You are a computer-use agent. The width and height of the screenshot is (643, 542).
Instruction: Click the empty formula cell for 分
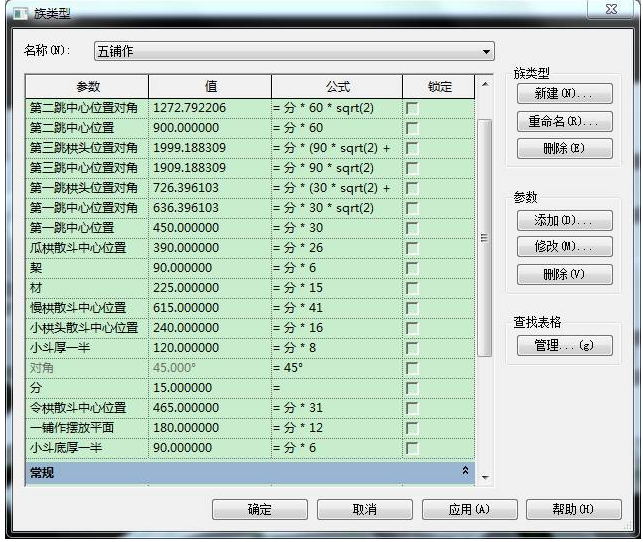(x=337, y=388)
